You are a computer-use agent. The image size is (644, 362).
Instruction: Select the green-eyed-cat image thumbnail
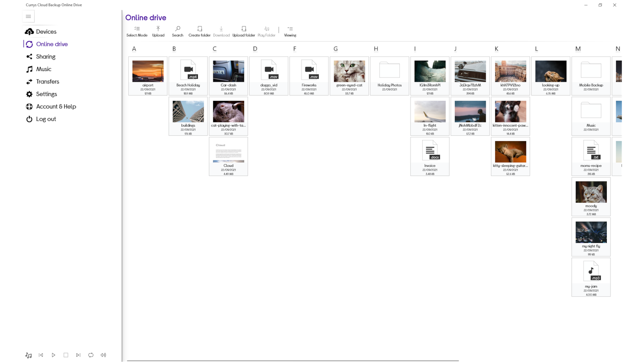click(x=349, y=71)
